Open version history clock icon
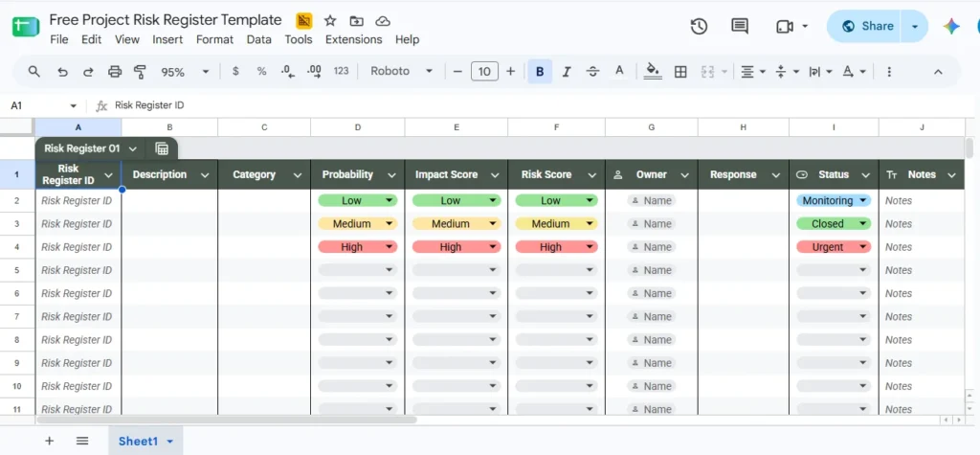This screenshot has width=980, height=455. click(x=699, y=26)
